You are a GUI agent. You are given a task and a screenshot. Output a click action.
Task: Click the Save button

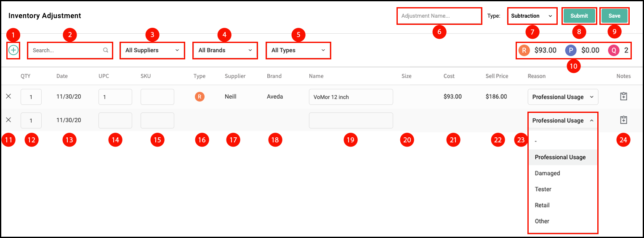pyautogui.click(x=614, y=16)
